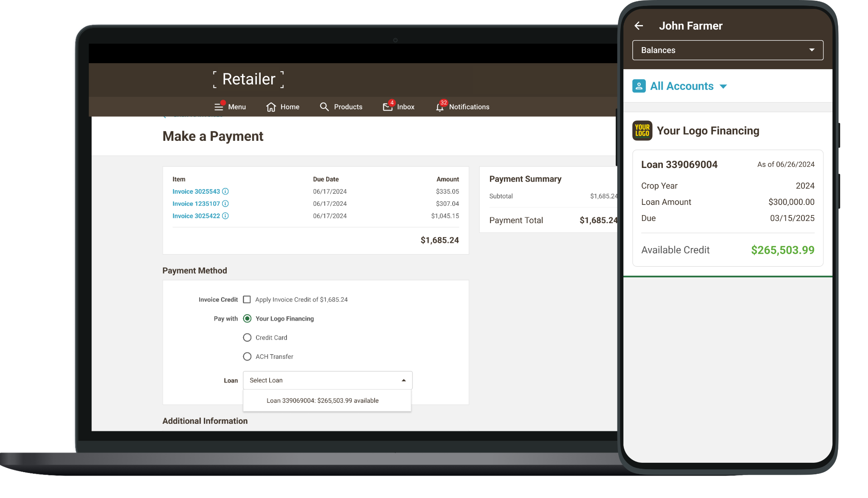Image resolution: width=868 pixels, height=498 pixels.
Task: Collapse the Select Loan dropdown
Action: [403, 380]
